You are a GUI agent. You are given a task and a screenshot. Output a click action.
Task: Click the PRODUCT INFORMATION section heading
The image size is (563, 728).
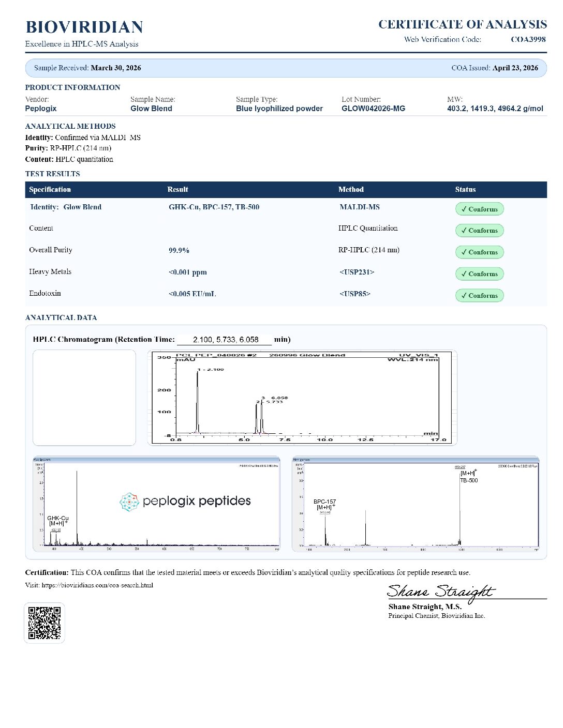[72, 87]
